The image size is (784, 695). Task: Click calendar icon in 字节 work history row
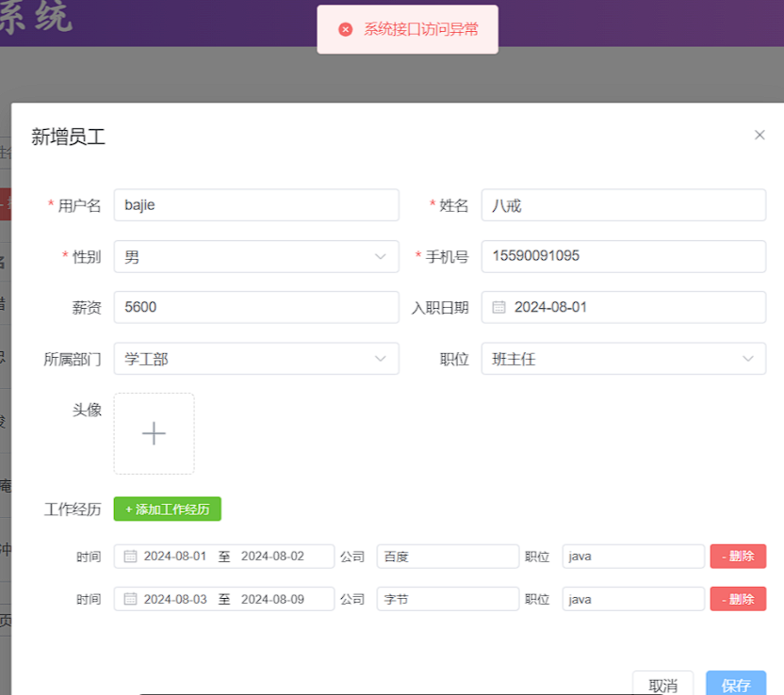[x=130, y=599]
